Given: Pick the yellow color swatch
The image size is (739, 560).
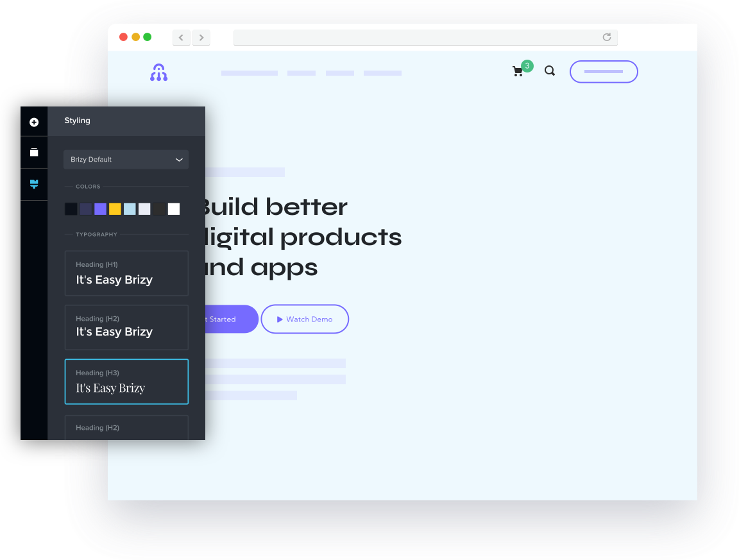Looking at the screenshot, I should coord(115,209).
